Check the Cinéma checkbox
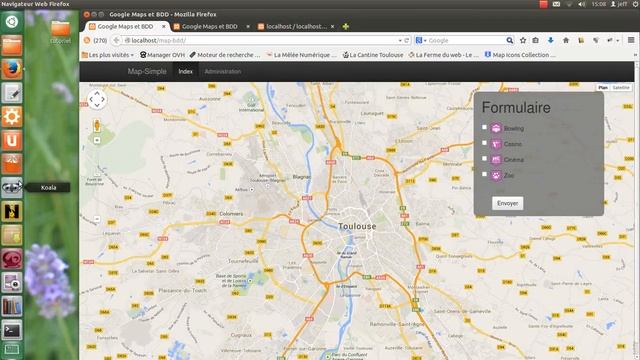This screenshot has width=640, height=360. [484, 158]
